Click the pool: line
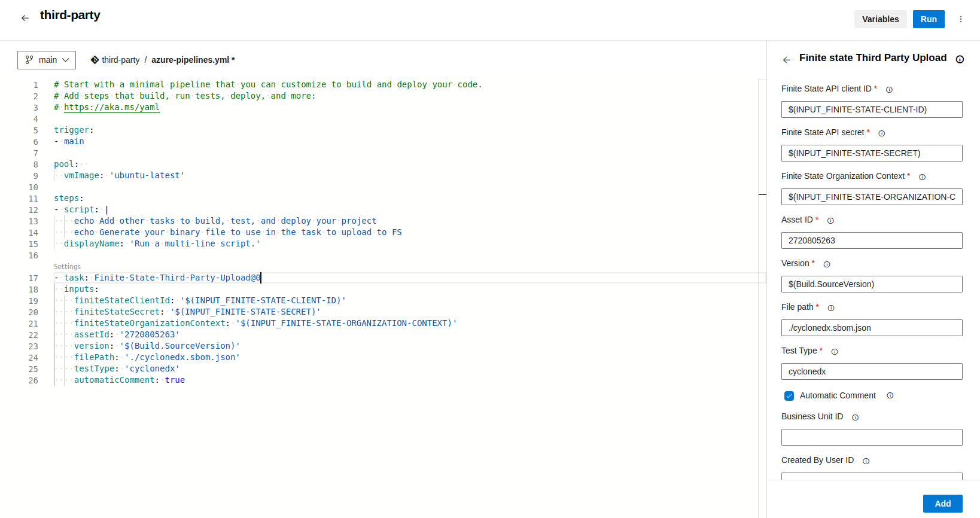Screen dimensions: 980x518 tap(66, 164)
